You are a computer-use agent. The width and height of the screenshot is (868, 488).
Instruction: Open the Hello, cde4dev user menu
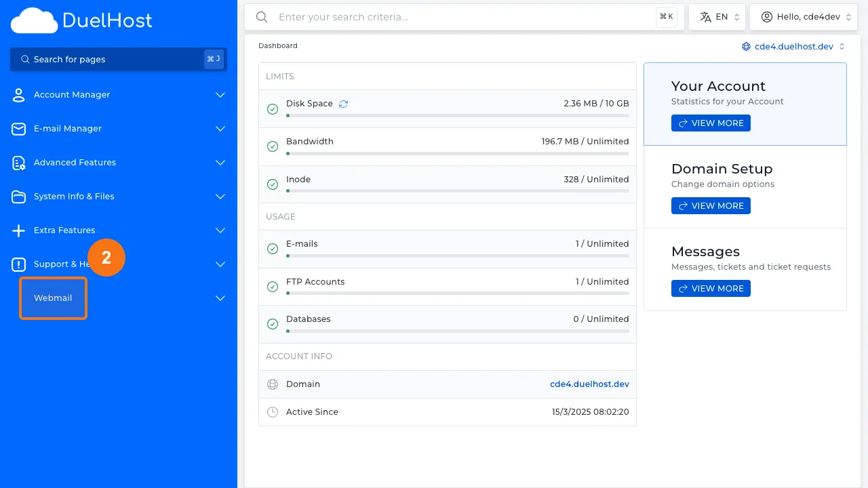tap(803, 17)
